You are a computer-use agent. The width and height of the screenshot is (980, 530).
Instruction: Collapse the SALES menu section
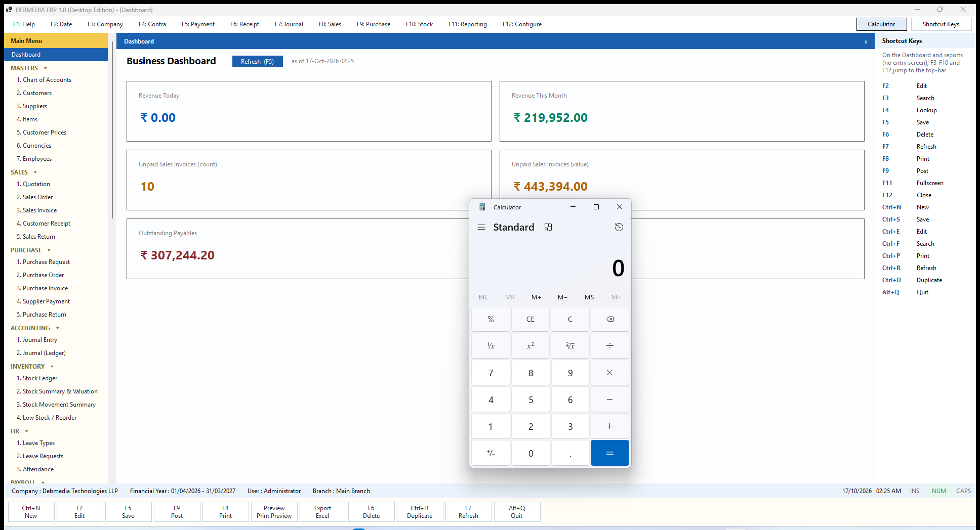tap(35, 172)
